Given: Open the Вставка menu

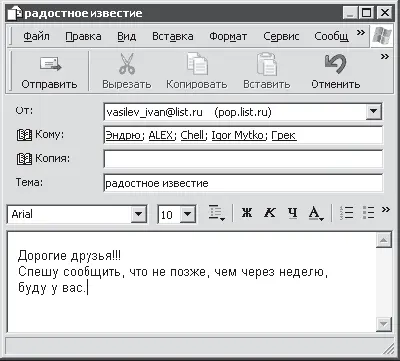Looking at the screenshot, I should [173, 36].
